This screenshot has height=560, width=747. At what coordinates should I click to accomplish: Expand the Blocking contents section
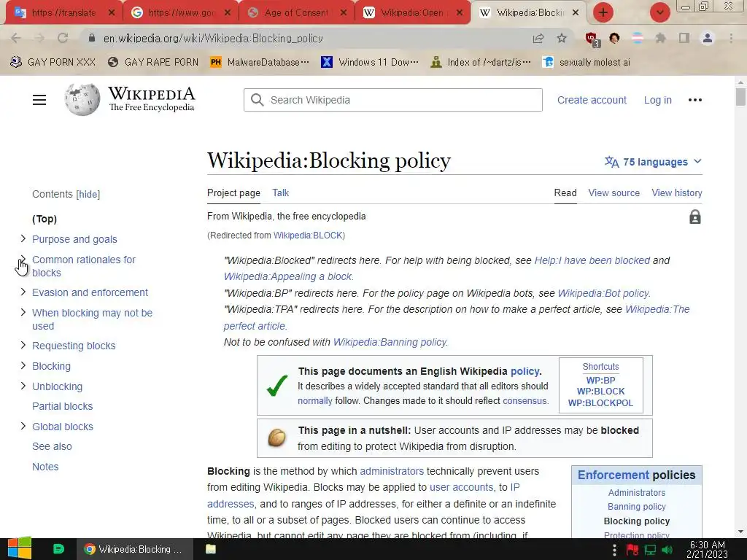click(23, 366)
